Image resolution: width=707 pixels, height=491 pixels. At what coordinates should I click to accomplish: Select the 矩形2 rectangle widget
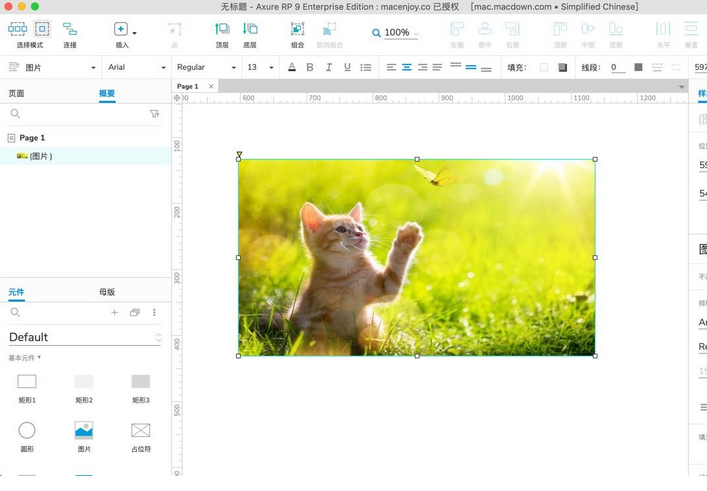tap(84, 387)
